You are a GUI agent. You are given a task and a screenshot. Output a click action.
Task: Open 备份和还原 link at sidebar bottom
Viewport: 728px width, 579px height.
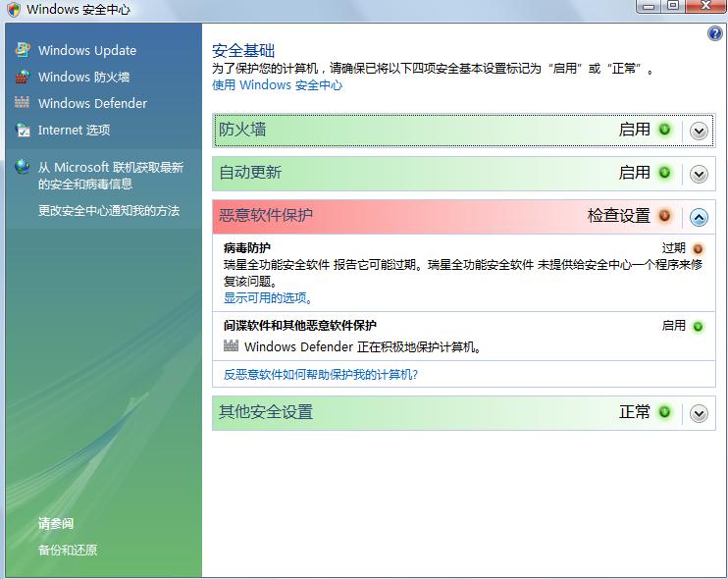(x=68, y=551)
